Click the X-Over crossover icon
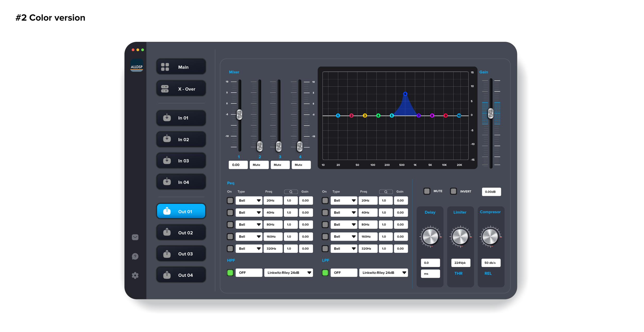This screenshot has height=332, width=644. coord(165,89)
